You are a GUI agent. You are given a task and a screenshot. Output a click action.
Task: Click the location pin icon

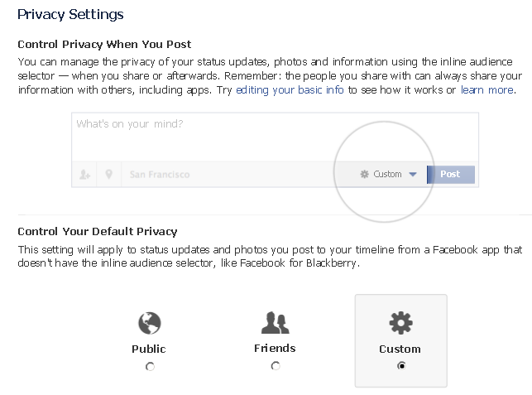108,175
